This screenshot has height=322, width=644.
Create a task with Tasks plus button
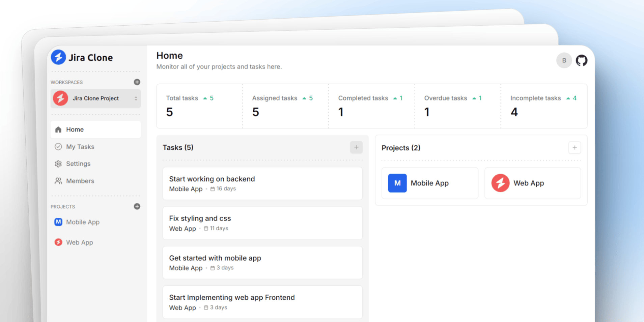pos(356,147)
